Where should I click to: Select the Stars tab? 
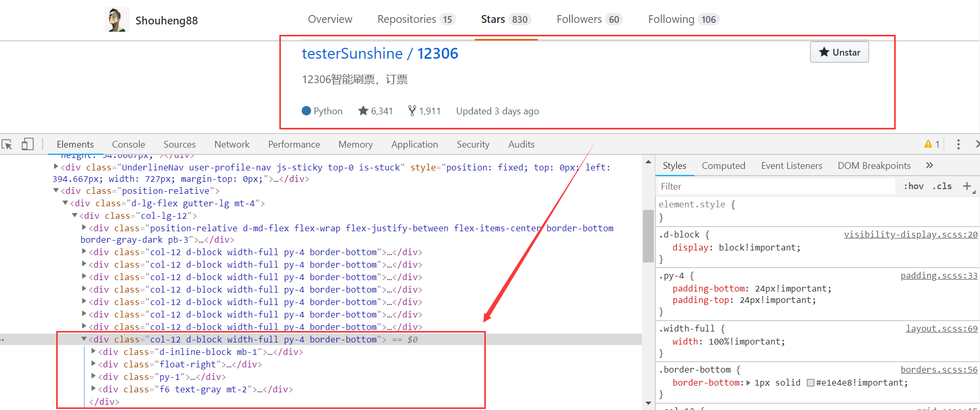pos(506,19)
